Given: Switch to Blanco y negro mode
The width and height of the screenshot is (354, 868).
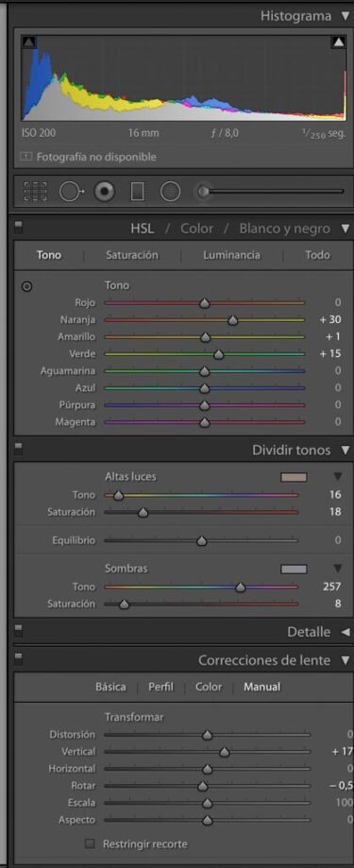Looking at the screenshot, I should coord(284,229).
